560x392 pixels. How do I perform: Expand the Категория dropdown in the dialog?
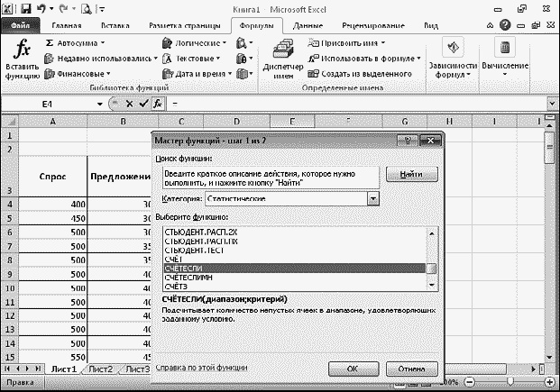tap(372, 197)
